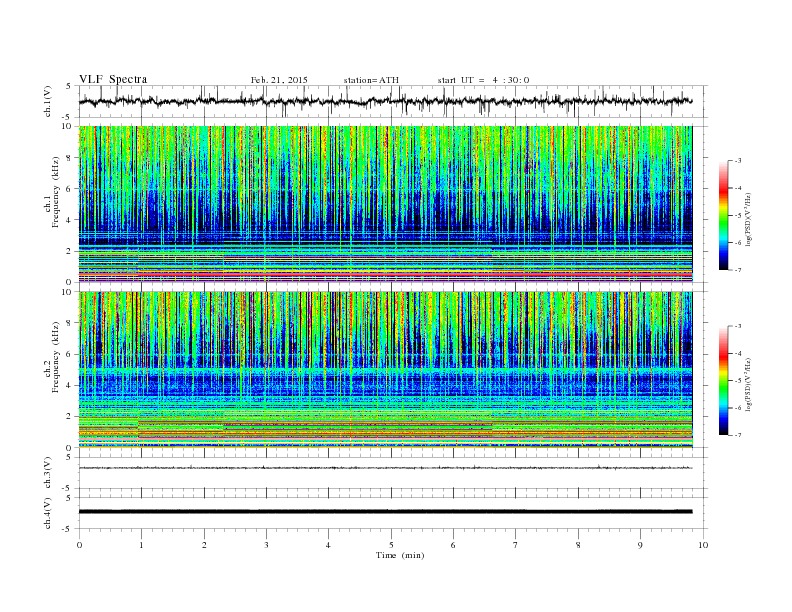Click the "-7" label on the ch.1 color bar
792x612 pixels.
(x=737, y=270)
